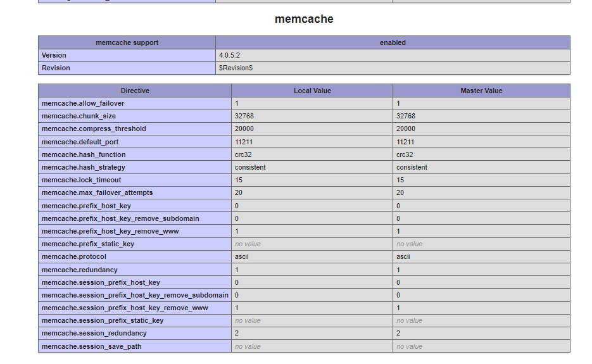Select memcache.session_prefix_host_key_remove_subdomain directive
Viewport: 592px width, 364px height.
[x=135, y=295]
